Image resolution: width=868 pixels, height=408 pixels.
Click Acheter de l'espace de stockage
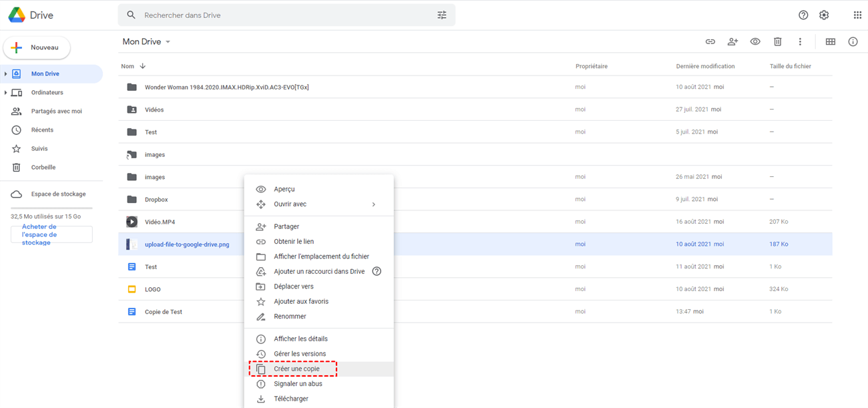coord(51,234)
